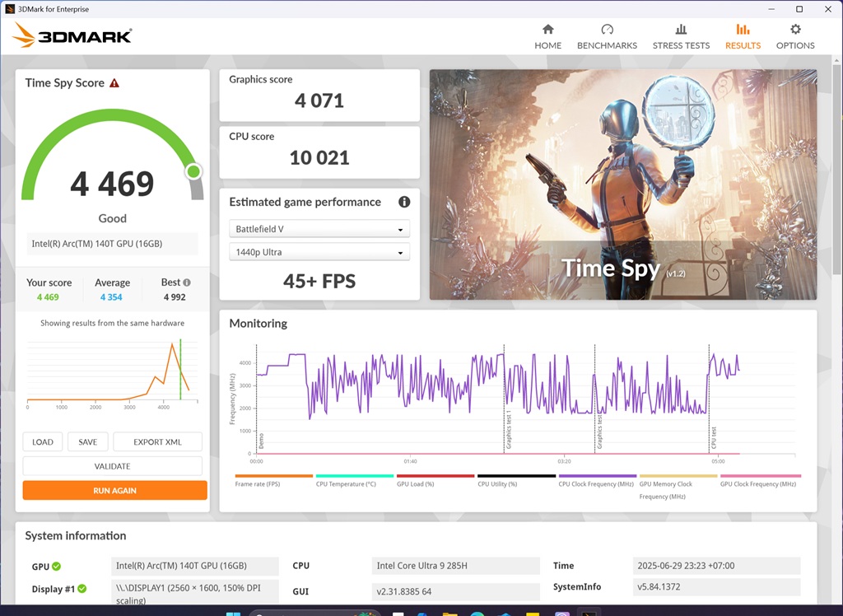
Task: Click the LOAD button
Action: click(43, 441)
